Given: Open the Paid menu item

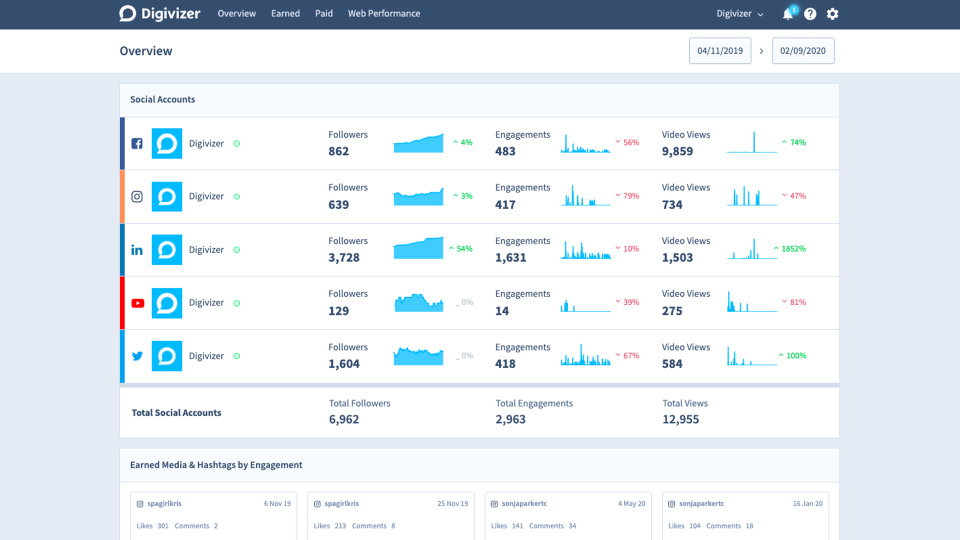Looking at the screenshot, I should click(324, 13).
